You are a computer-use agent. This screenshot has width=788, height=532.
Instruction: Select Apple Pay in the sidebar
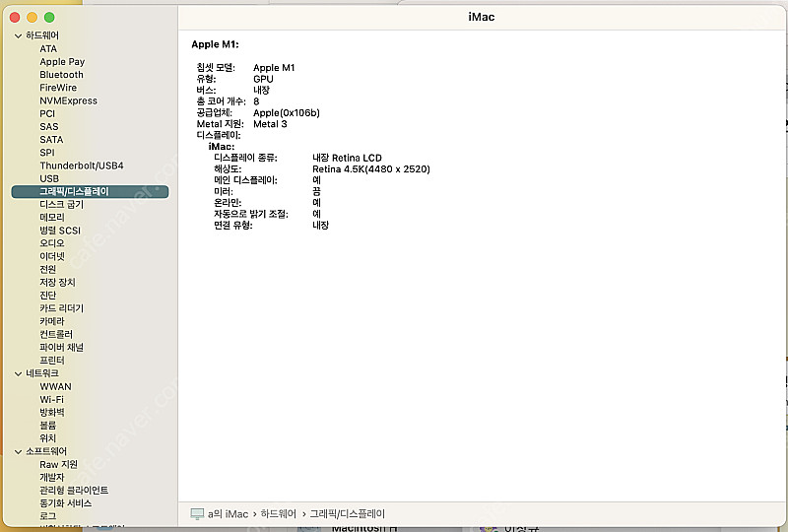(x=62, y=62)
